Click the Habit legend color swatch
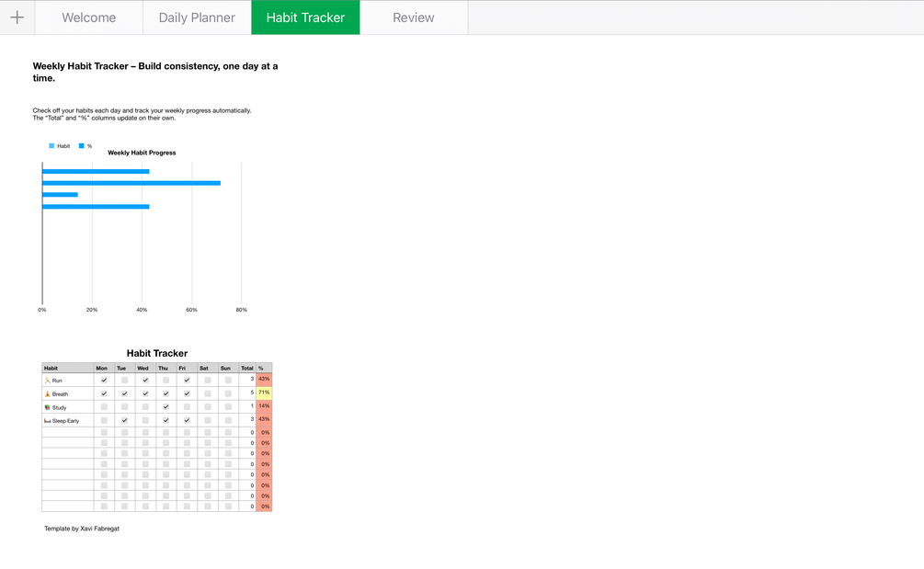 [x=51, y=146]
